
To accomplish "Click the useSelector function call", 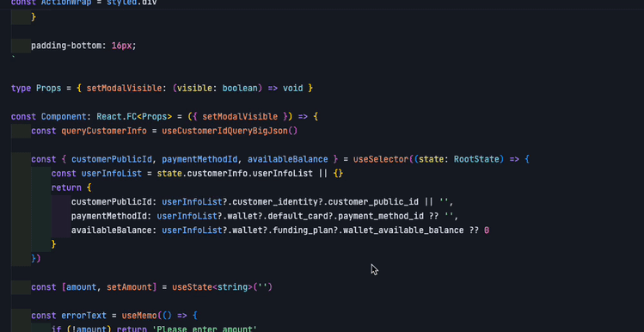I will [381, 159].
